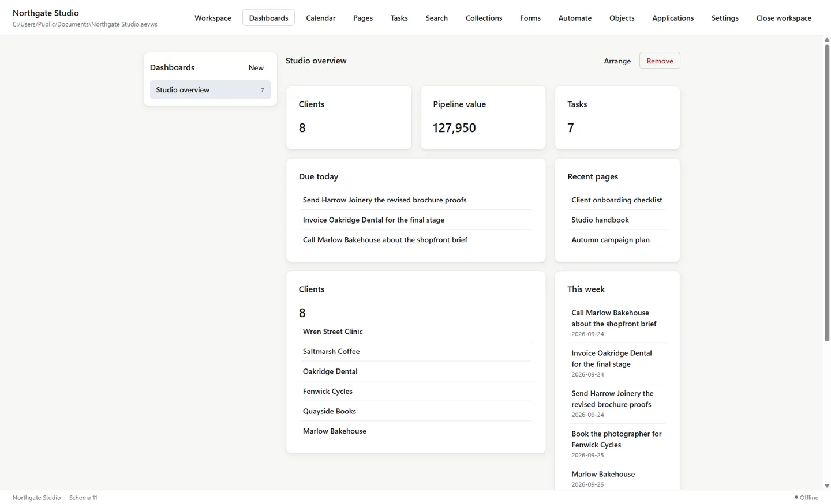Open Pages from the navigation bar
Image resolution: width=831 pixels, height=504 pixels.
362,18
